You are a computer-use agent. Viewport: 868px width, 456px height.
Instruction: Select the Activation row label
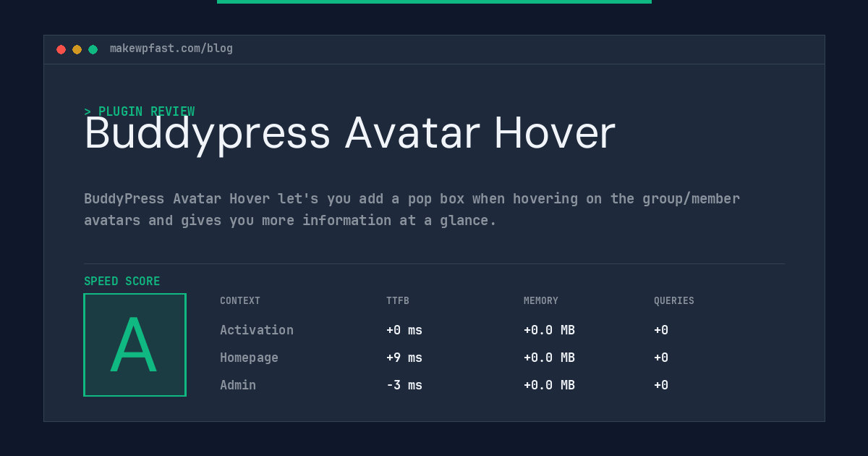(257, 330)
